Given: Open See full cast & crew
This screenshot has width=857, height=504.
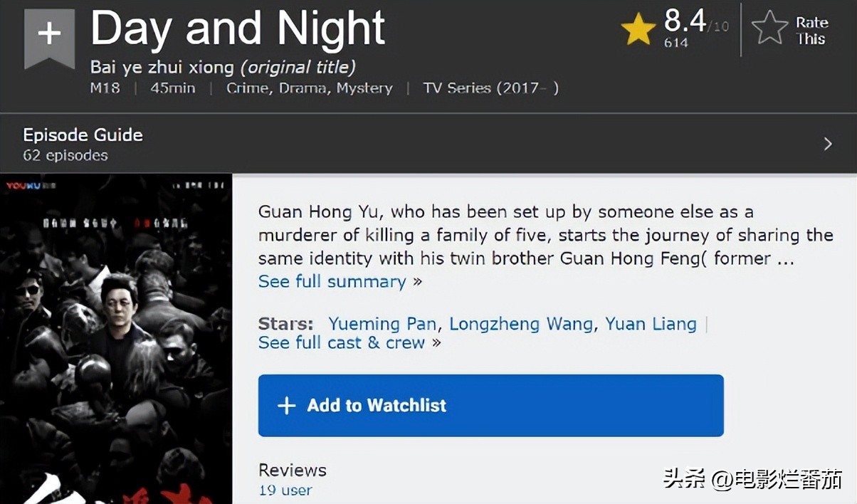Looking at the screenshot, I should [x=342, y=342].
